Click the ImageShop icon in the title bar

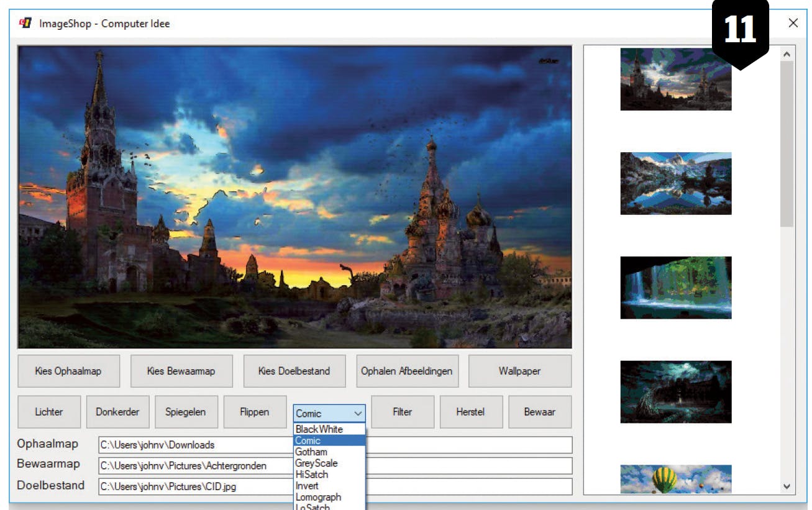pyautogui.click(x=26, y=22)
